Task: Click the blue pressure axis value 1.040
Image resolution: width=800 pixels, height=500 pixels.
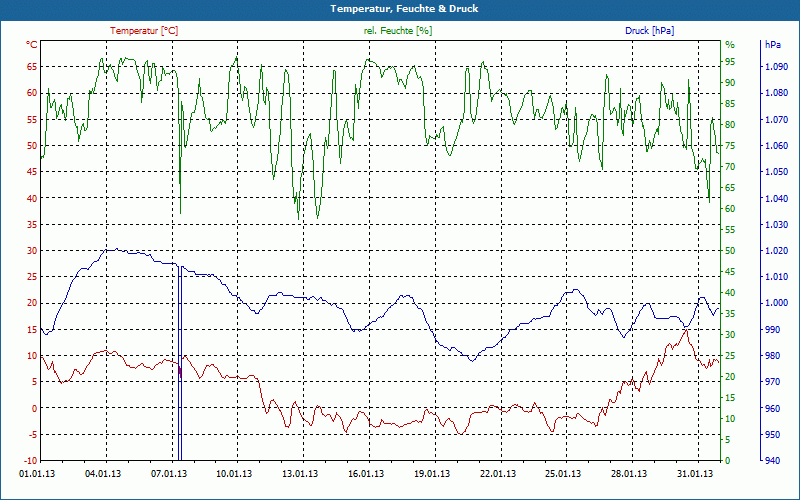Action: tap(777, 198)
